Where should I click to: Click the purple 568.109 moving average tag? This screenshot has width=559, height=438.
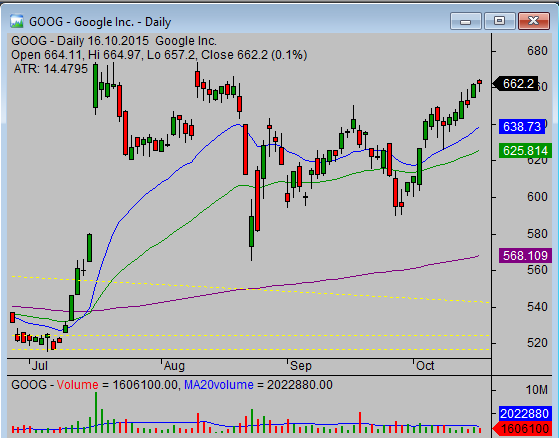point(525,256)
